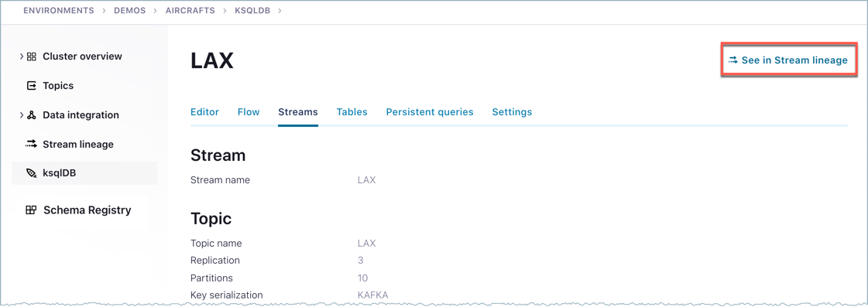Click the Topic name value LAX
The width and height of the screenshot is (868, 307).
click(366, 244)
